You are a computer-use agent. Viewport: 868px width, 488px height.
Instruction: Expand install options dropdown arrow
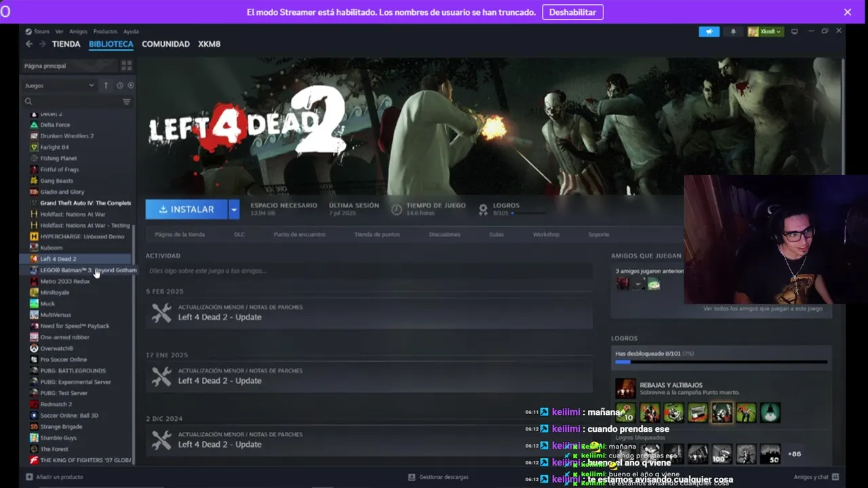tap(234, 209)
